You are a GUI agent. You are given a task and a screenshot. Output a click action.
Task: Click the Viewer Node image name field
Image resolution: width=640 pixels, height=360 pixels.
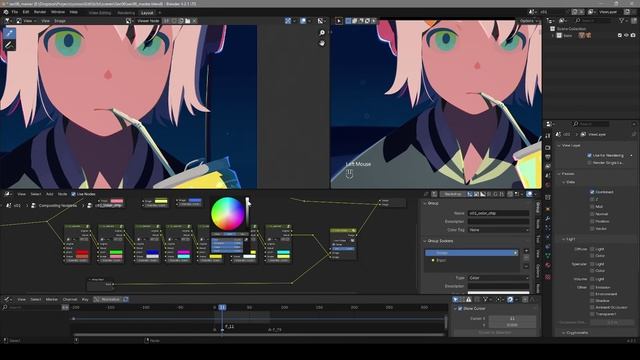[148, 20]
